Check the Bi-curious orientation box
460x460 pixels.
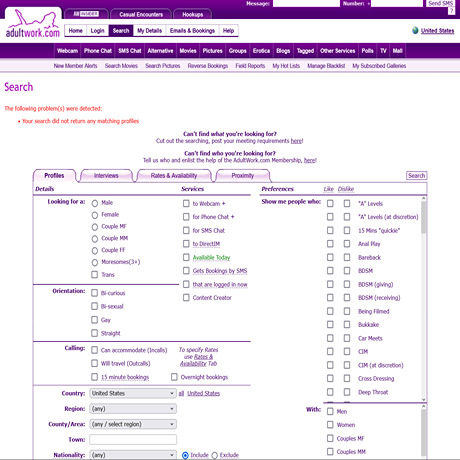click(x=95, y=293)
